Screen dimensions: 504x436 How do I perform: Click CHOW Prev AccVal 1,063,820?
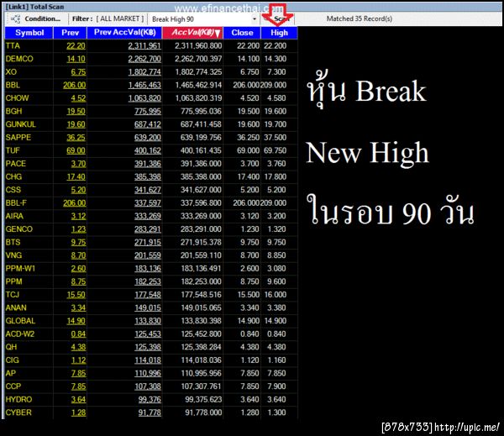[144, 98]
